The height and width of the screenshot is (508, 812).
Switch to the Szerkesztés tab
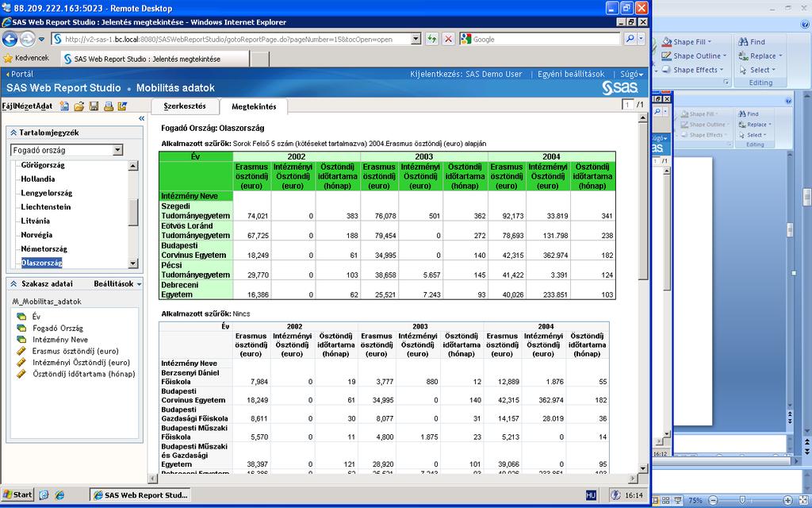click(185, 106)
